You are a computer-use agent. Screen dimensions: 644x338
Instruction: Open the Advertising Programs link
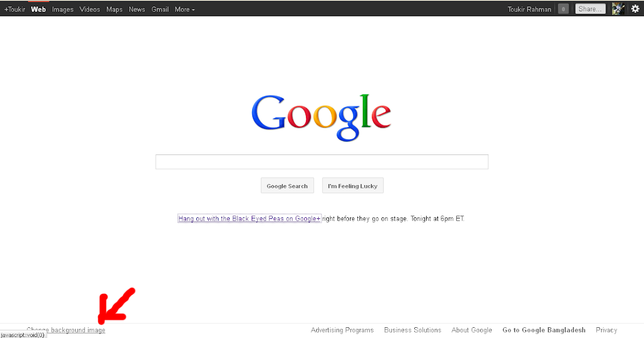[x=342, y=330]
